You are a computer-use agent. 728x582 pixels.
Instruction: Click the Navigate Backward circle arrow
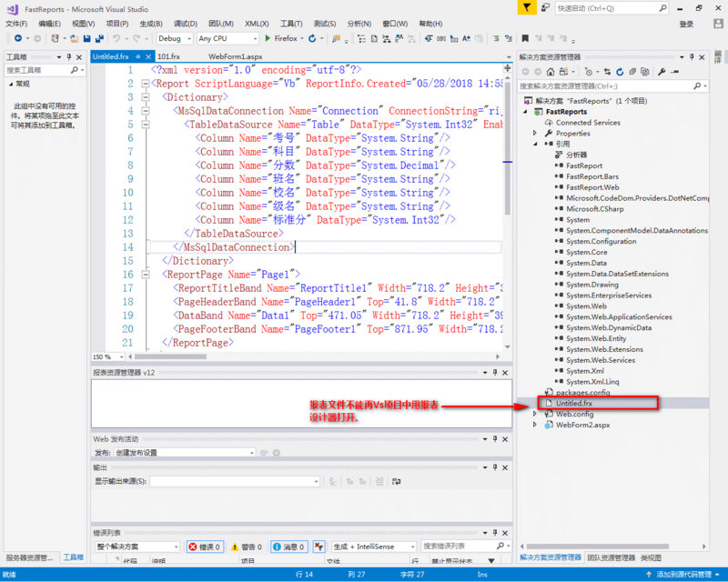coord(18,38)
